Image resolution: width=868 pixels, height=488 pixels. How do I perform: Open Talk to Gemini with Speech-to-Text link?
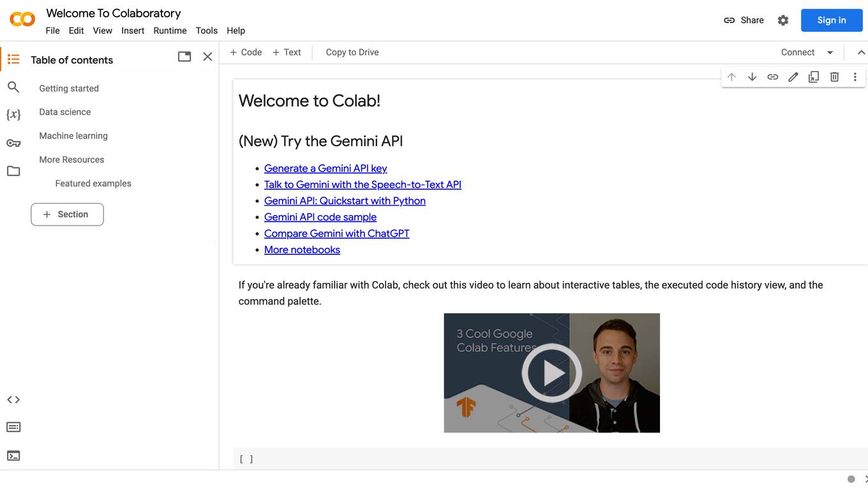click(x=363, y=185)
